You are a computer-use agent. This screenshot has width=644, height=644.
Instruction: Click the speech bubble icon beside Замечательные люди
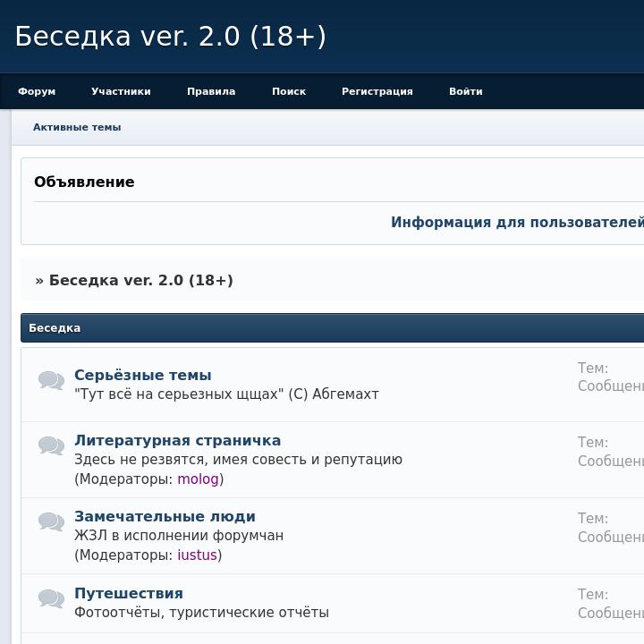tap(51, 522)
